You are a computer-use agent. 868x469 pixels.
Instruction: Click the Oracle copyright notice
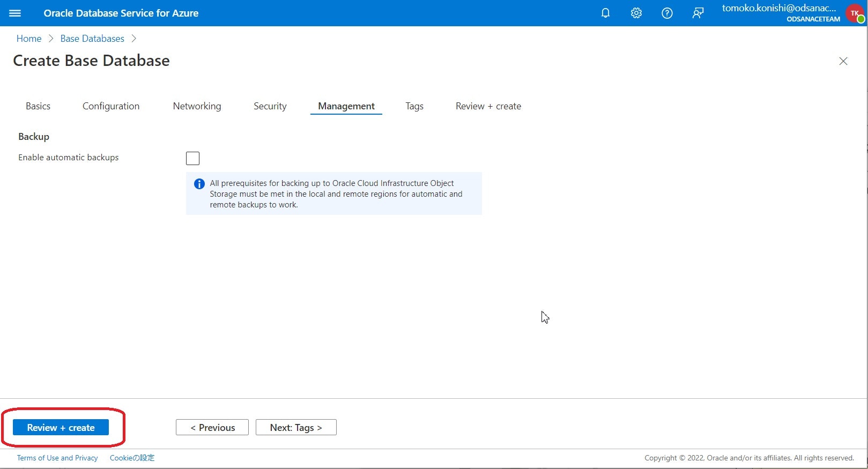(749, 458)
